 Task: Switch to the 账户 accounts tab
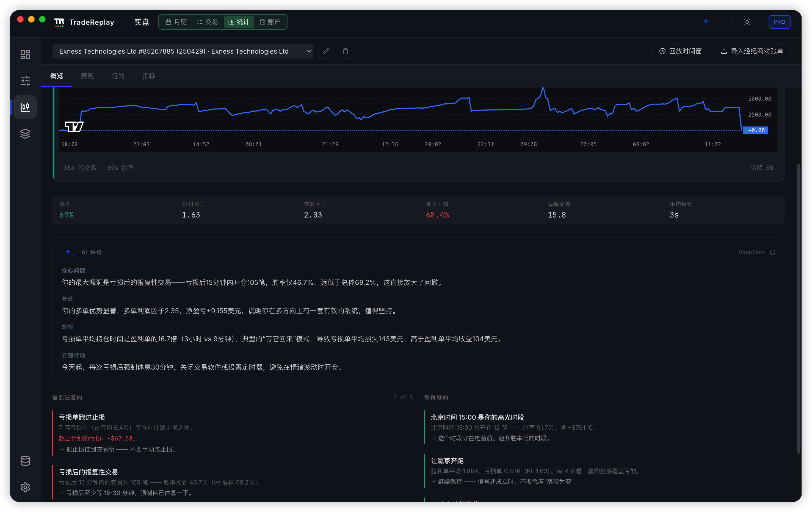(270, 22)
